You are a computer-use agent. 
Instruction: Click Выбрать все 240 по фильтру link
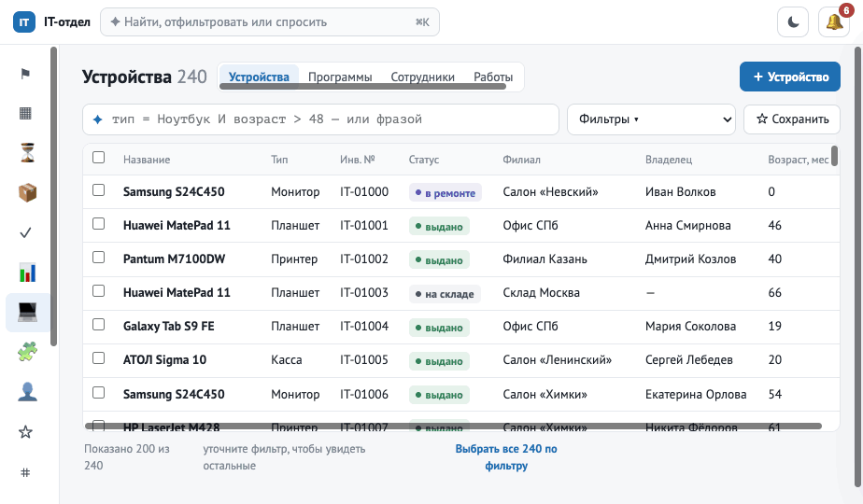point(506,457)
